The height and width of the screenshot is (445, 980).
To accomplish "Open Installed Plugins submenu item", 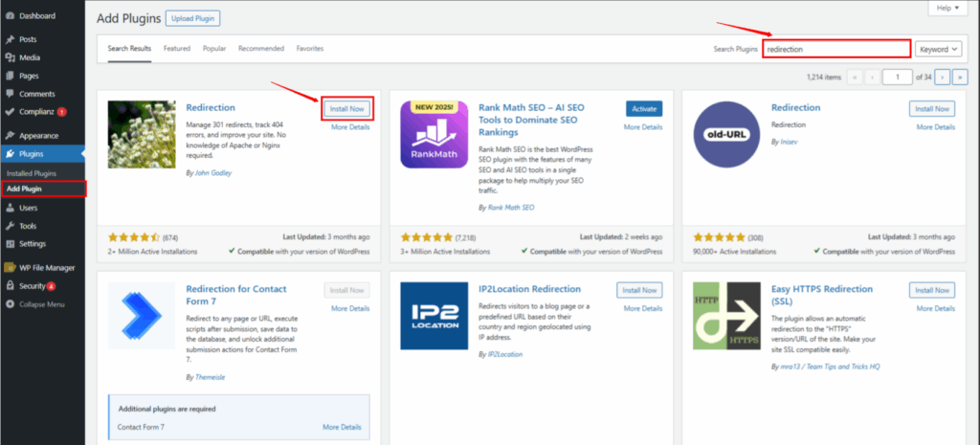I will [32, 173].
